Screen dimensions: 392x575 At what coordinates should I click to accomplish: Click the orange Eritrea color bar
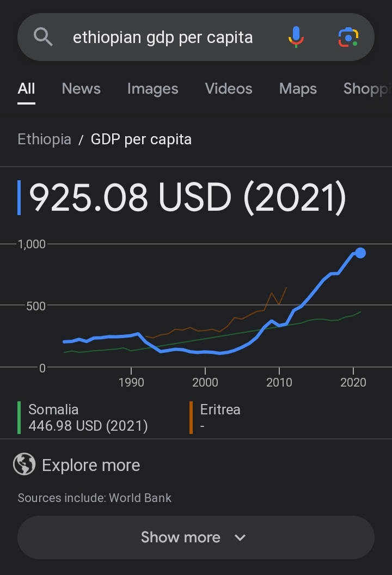pyautogui.click(x=191, y=418)
